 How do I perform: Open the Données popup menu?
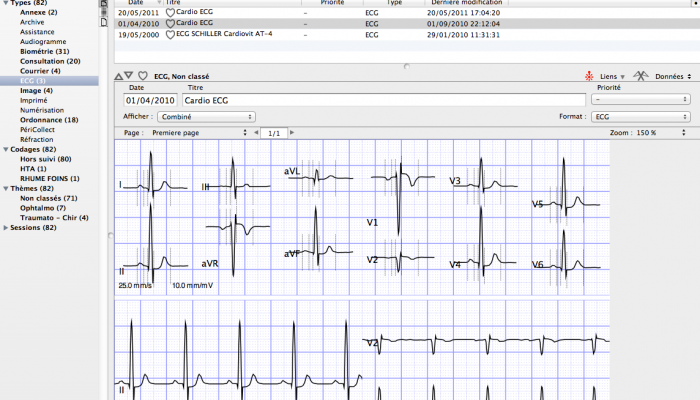tap(673, 77)
